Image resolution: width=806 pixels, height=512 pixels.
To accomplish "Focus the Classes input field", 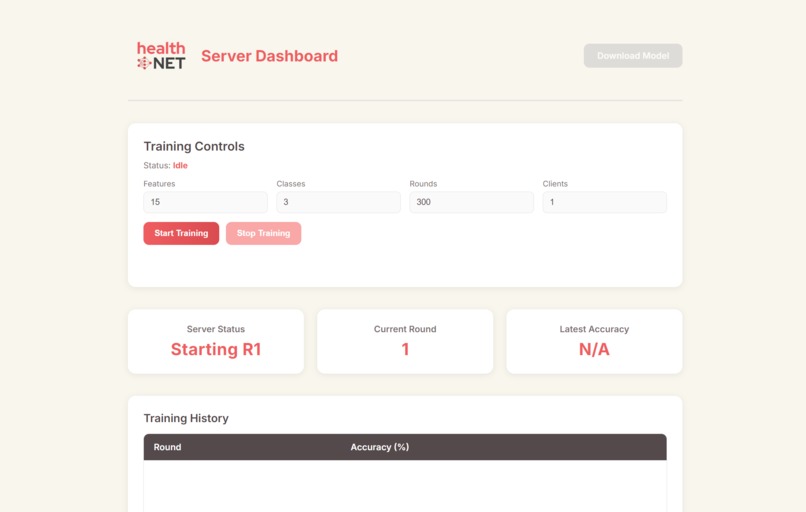I will click(338, 202).
